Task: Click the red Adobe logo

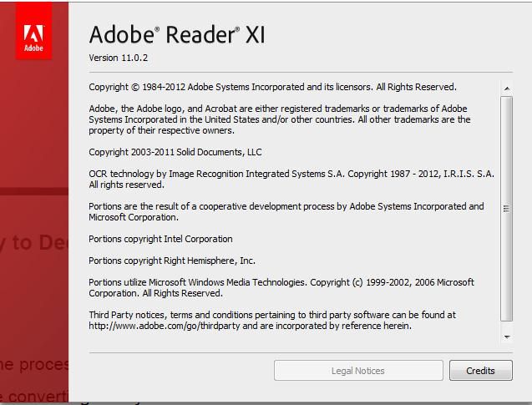Action: point(33,30)
